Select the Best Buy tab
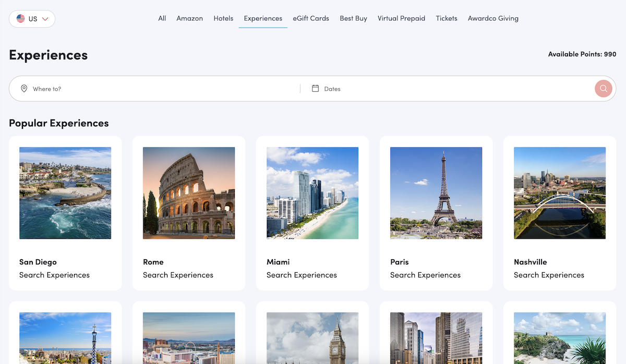Screen dimensions: 626x364 pyautogui.click(x=353, y=18)
